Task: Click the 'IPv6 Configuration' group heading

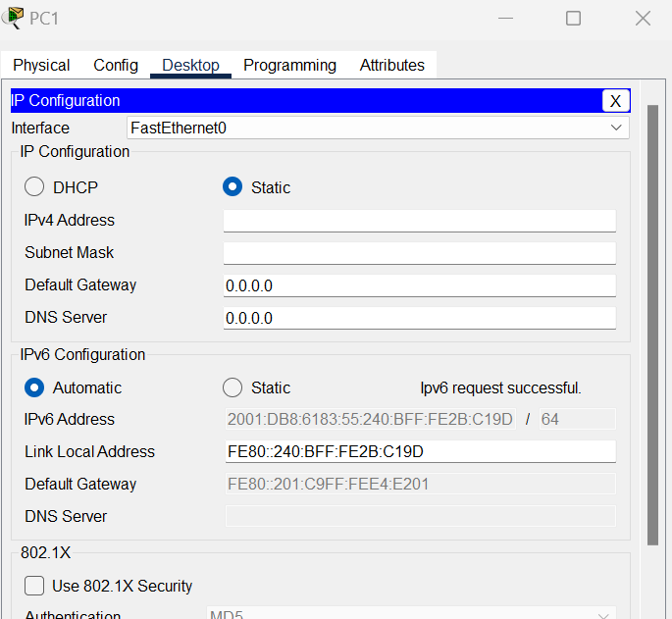Action: (x=82, y=355)
